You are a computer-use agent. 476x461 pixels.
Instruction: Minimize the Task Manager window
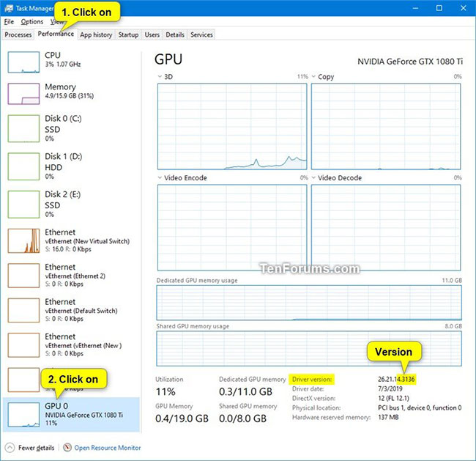[415, 8]
